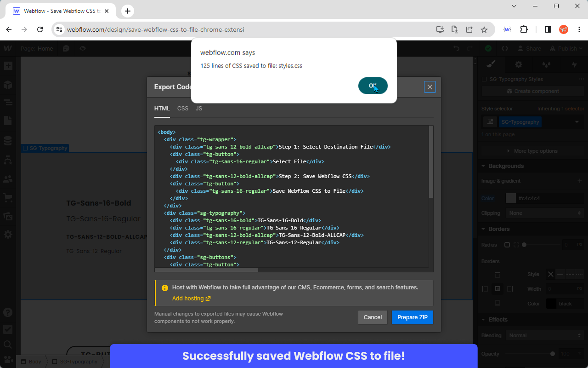The height and width of the screenshot is (368, 588).
Task: Switch to the CSS tab
Action: 183,109
